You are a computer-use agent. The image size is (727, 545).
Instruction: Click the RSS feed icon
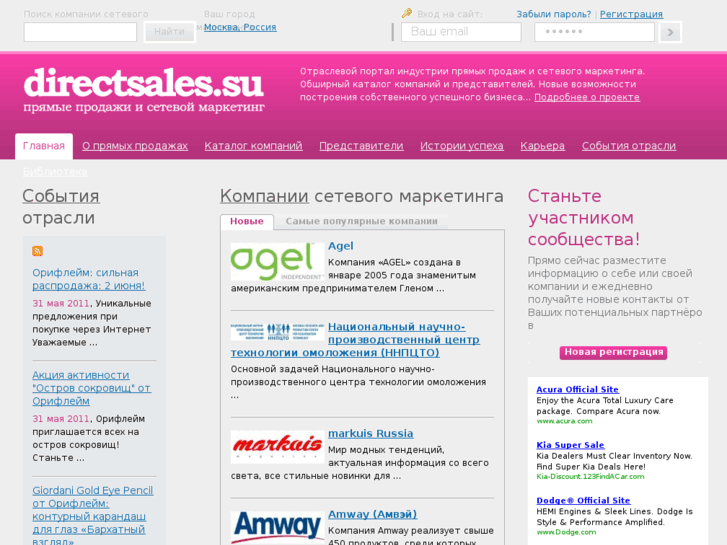pyautogui.click(x=38, y=251)
